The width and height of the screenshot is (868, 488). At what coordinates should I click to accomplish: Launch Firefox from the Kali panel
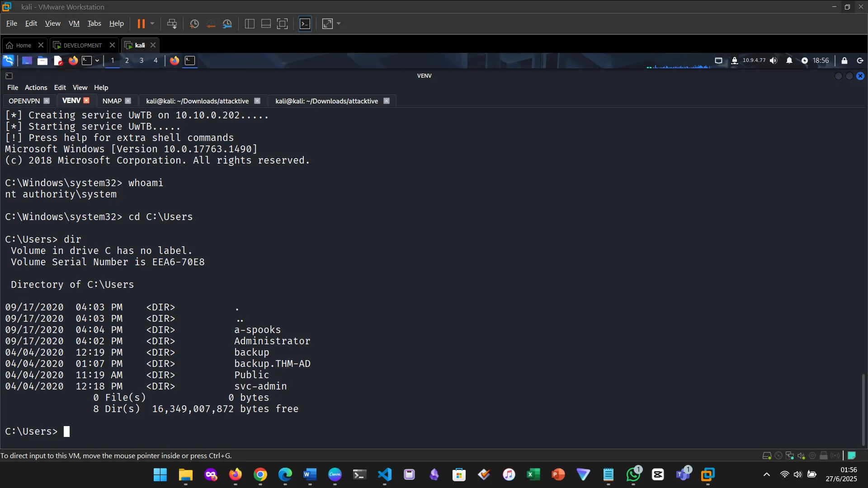coord(73,61)
